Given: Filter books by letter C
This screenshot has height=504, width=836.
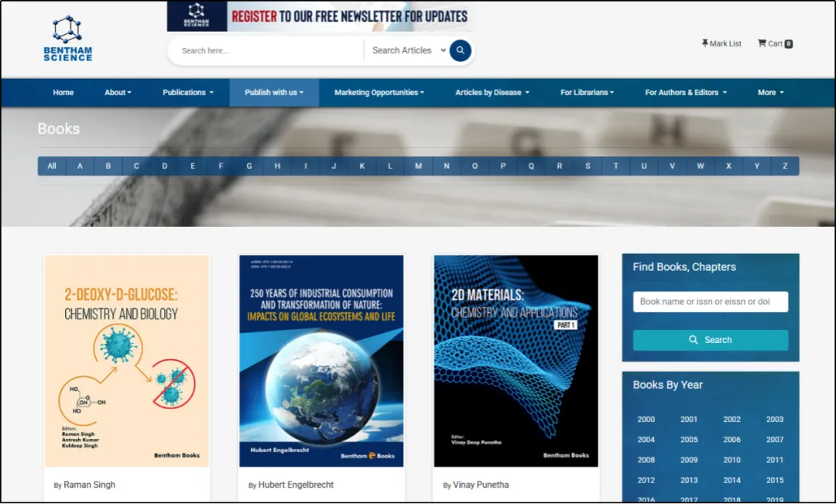Looking at the screenshot, I should tap(136, 166).
